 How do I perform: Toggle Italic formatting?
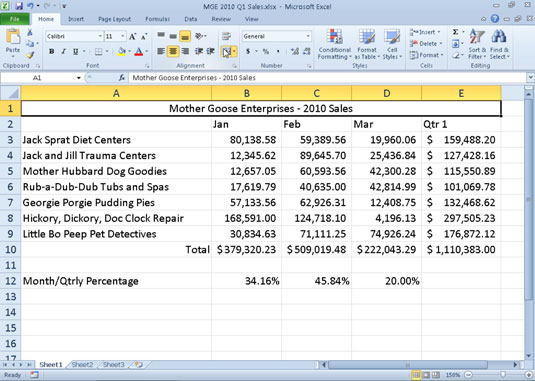pos(63,52)
